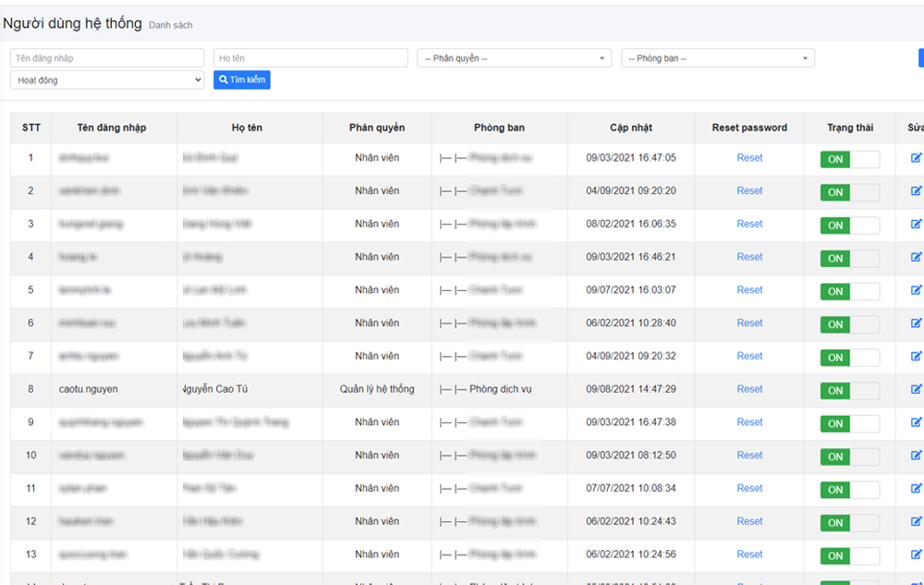This screenshot has height=585, width=924.
Task: Click Reset password link for caotu.nguyen
Action: 749,389
